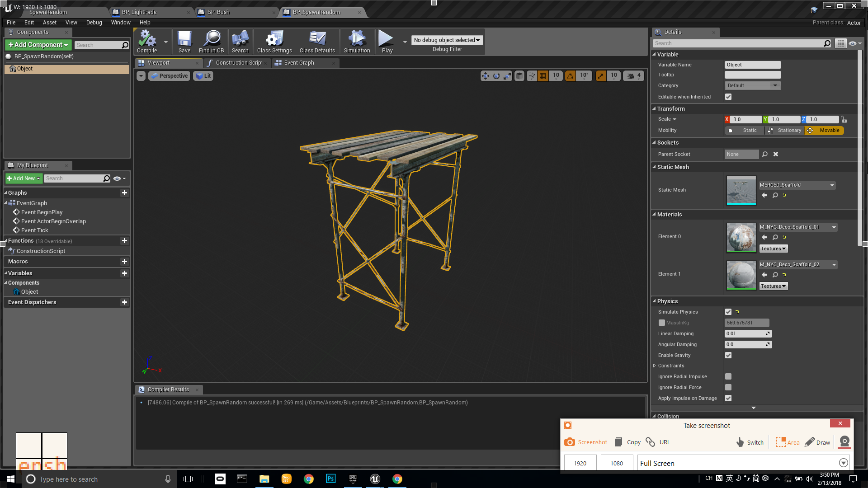The width and height of the screenshot is (868, 488).
Task: Expand the Constraints section
Action: tap(654, 366)
